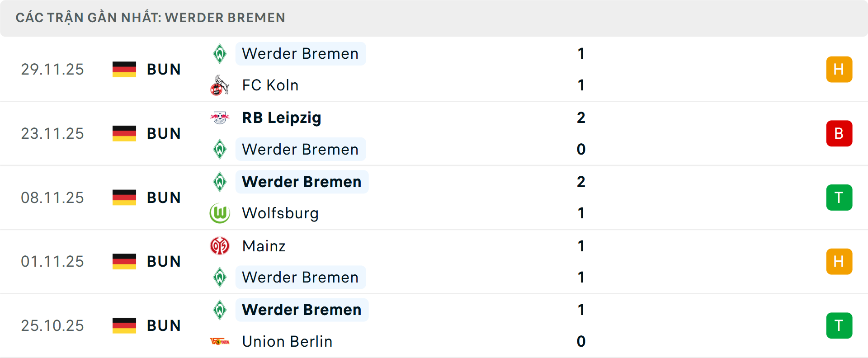Click the RB Leipzig badge

click(220, 118)
